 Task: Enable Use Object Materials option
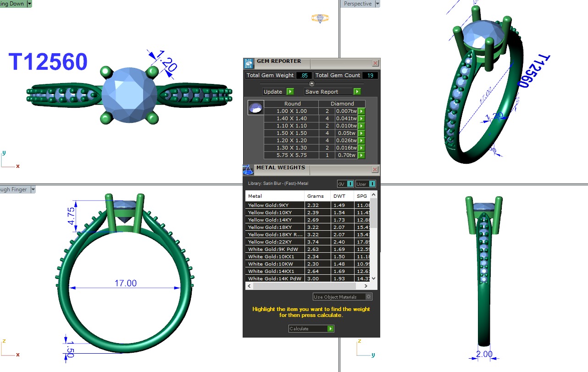click(x=368, y=297)
